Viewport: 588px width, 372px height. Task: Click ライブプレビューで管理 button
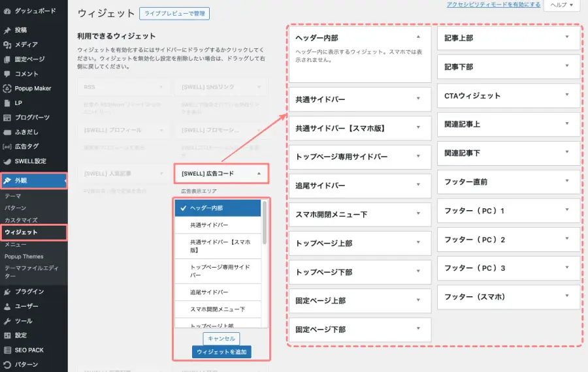pyautogui.click(x=174, y=14)
